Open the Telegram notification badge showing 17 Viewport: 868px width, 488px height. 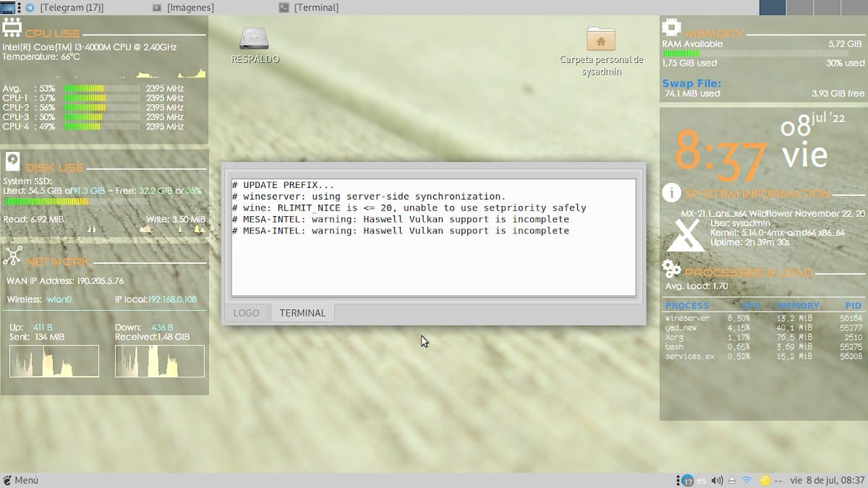pyautogui.click(x=688, y=480)
